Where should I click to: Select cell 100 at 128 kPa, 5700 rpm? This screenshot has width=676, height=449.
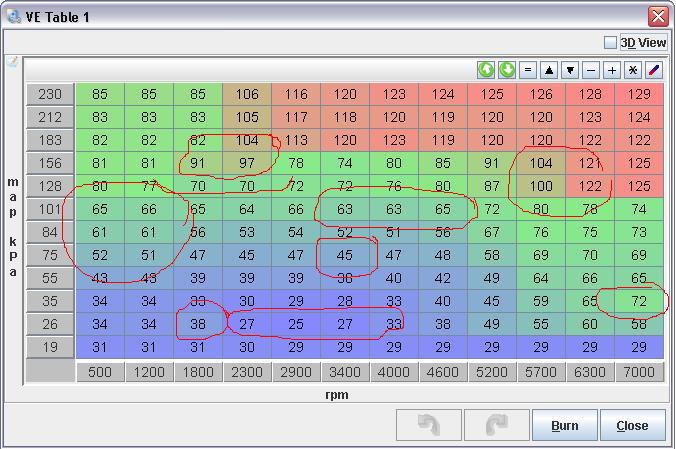tap(541, 186)
